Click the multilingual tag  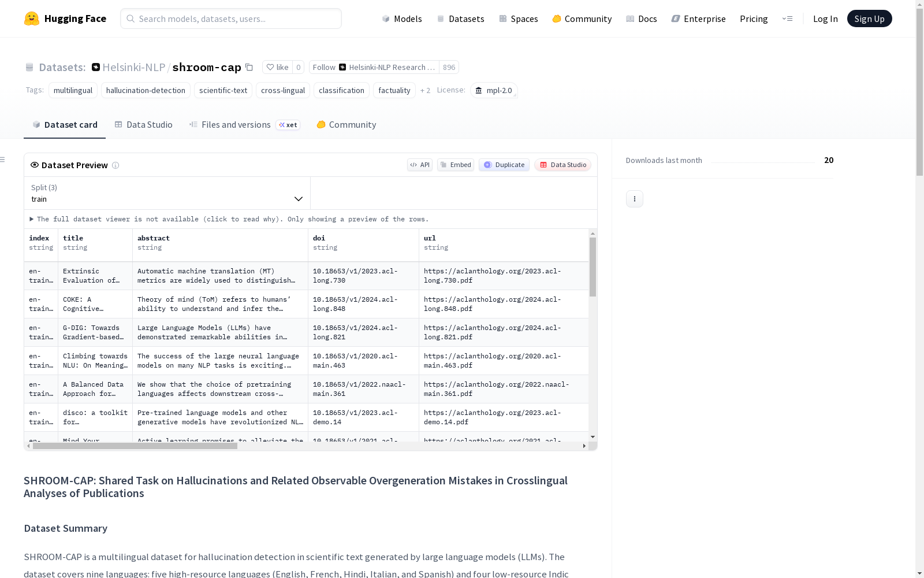(73, 90)
